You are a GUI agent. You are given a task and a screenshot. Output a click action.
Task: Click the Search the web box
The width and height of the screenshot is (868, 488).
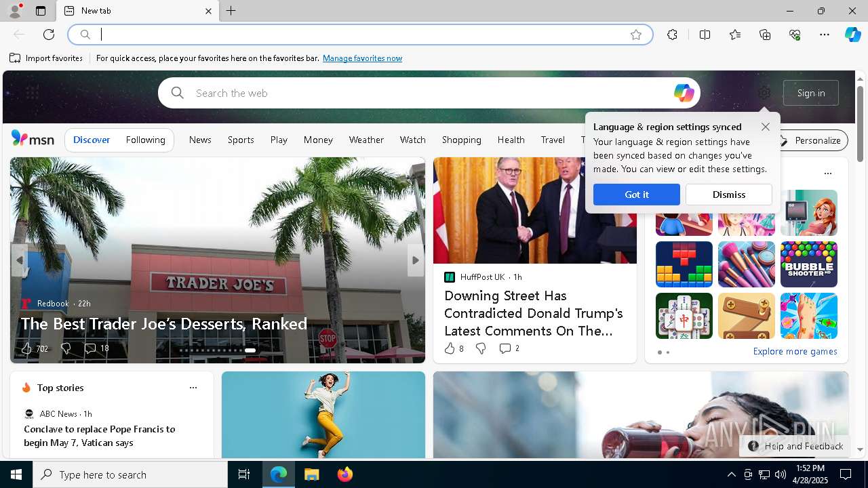pyautogui.click(x=429, y=93)
